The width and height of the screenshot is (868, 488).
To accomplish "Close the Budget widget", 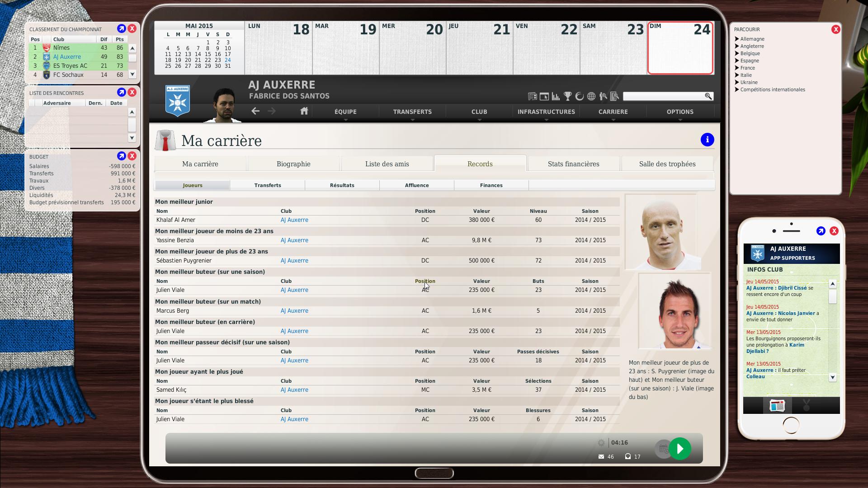I will tap(132, 156).
